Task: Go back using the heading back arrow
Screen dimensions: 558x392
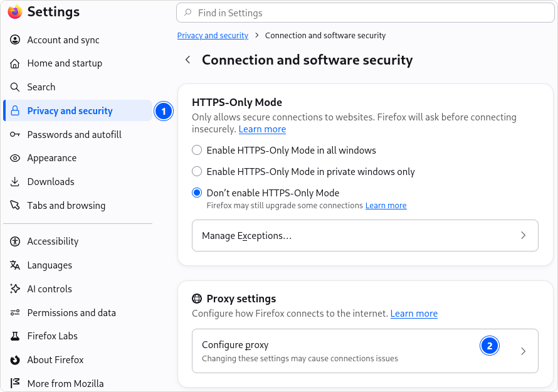Action: pyautogui.click(x=188, y=60)
